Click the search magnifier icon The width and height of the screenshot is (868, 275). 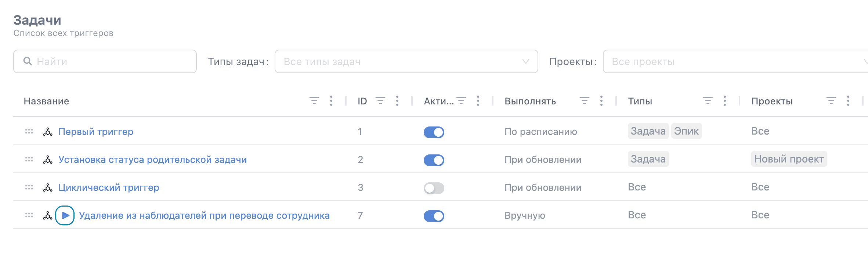[28, 61]
